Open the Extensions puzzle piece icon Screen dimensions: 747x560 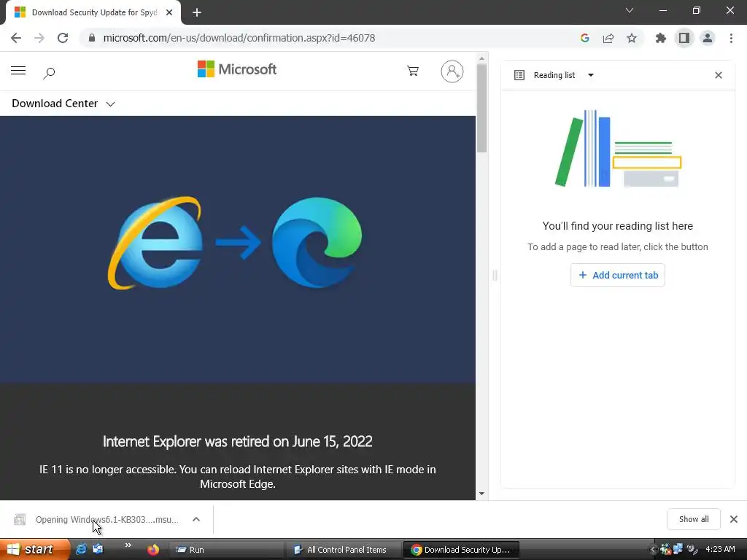tap(661, 38)
